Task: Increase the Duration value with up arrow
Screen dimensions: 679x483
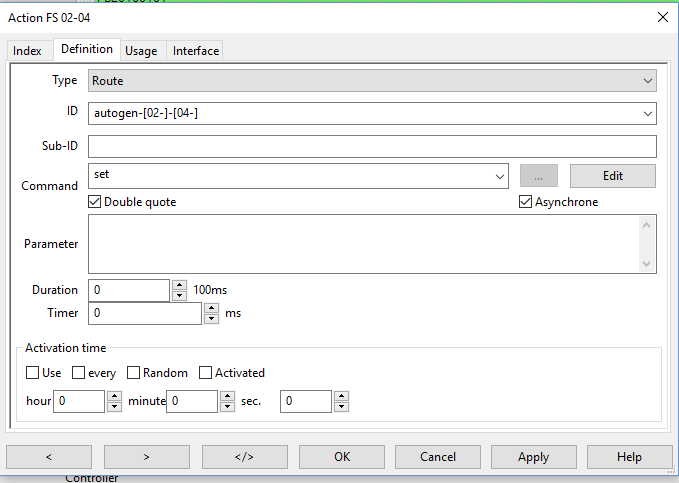Action: pyautogui.click(x=179, y=285)
